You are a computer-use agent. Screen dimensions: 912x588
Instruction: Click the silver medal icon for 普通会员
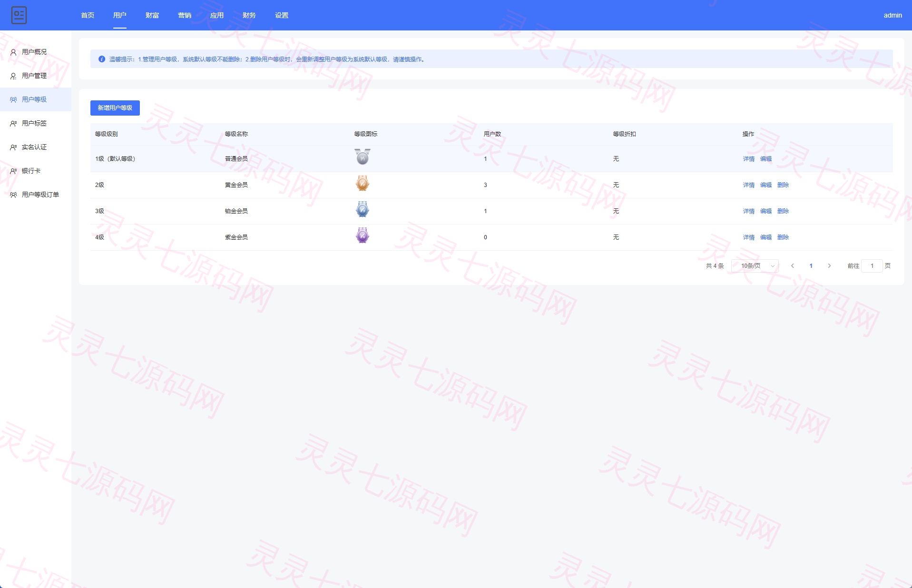[363, 157]
